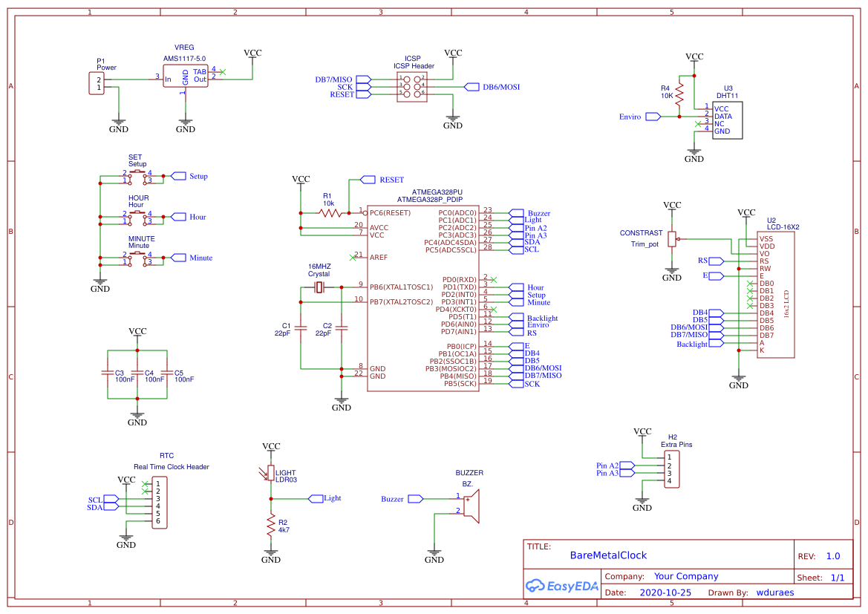Click the LDR03 light sensor symbol

270,473
